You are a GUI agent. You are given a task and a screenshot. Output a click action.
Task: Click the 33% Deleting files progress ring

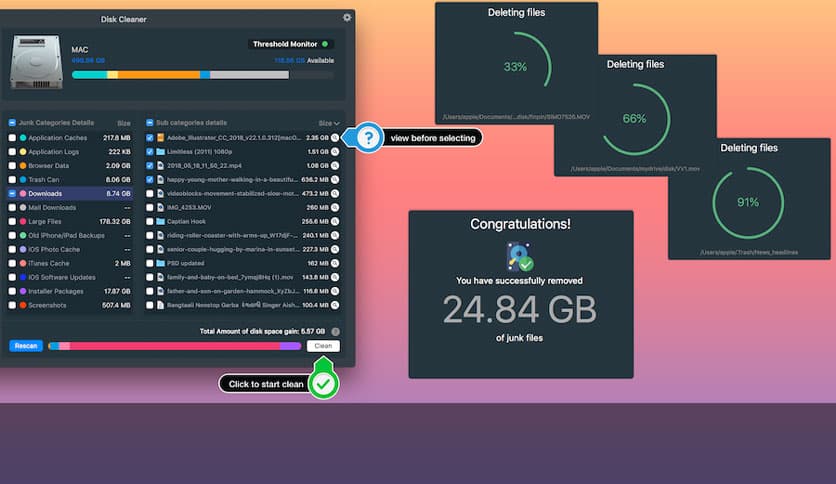(x=516, y=66)
